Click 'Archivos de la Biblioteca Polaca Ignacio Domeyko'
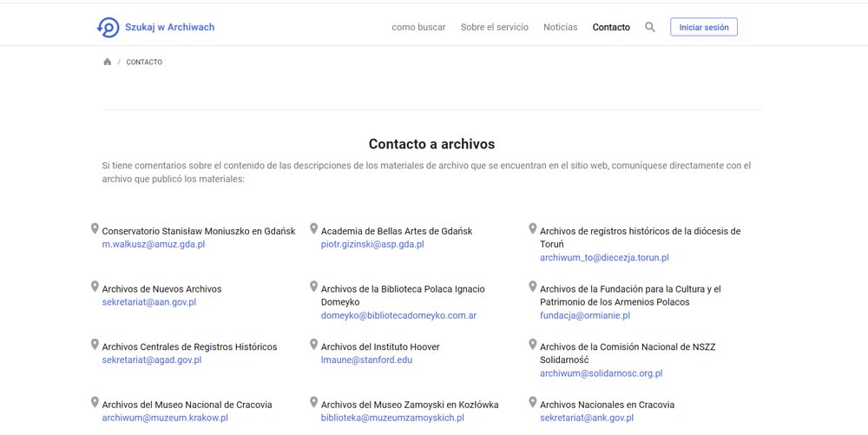The width and height of the screenshot is (868, 435). pyautogui.click(x=403, y=295)
